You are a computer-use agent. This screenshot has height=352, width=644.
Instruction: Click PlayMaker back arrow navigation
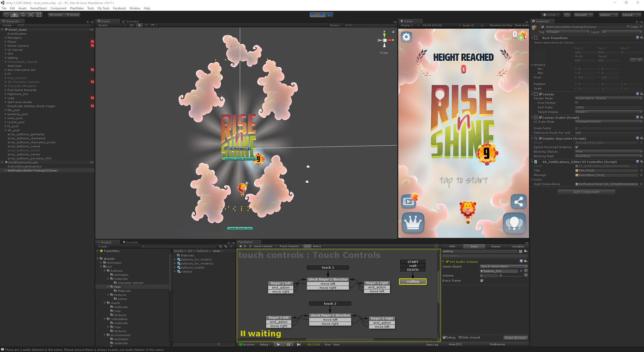240,246
